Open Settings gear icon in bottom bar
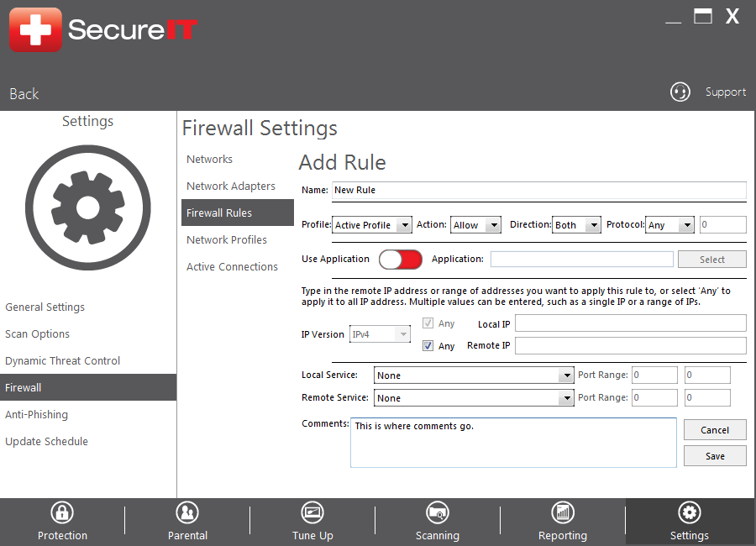Screen dimensions: 756x546 (690, 512)
